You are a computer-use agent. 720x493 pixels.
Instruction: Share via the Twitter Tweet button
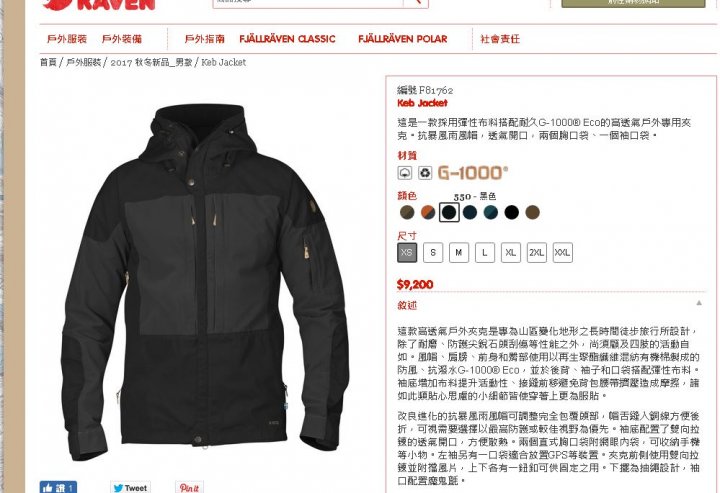[x=130, y=487]
